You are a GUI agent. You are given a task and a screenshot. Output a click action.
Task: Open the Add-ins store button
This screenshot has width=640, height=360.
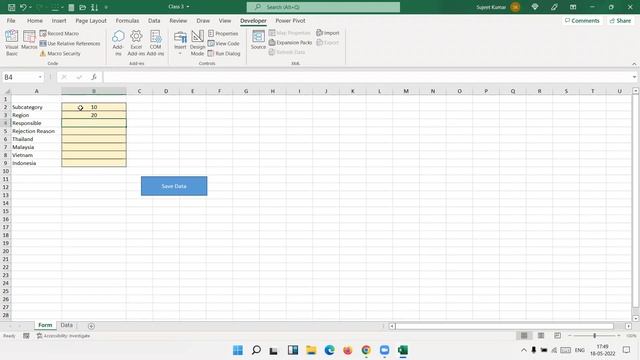(x=118, y=42)
